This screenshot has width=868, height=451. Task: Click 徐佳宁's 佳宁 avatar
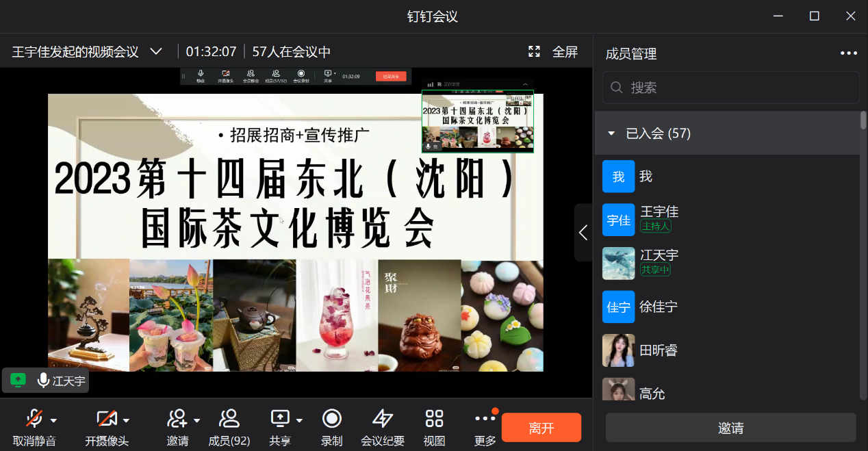[618, 307]
